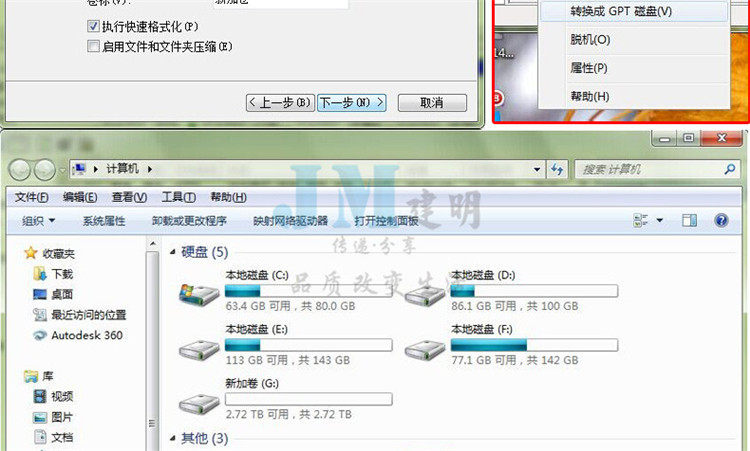Open the address bar history dropdown arrow
The width and height of the screenshot is (750, 451).
tap(537, 169)
